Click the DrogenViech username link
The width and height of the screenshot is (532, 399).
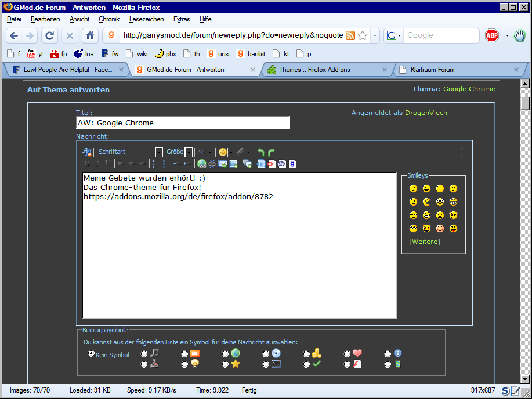[x=426, y=113]
